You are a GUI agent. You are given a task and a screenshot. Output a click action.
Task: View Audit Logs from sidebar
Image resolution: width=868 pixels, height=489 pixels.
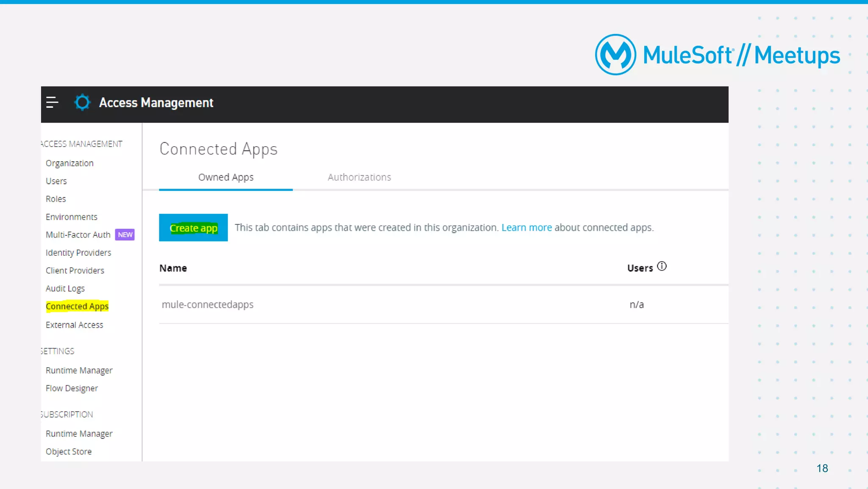coord(65,288)
